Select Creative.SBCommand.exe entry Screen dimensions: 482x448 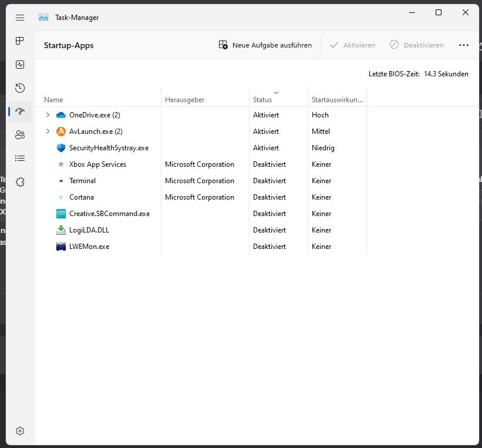point(109,214)
